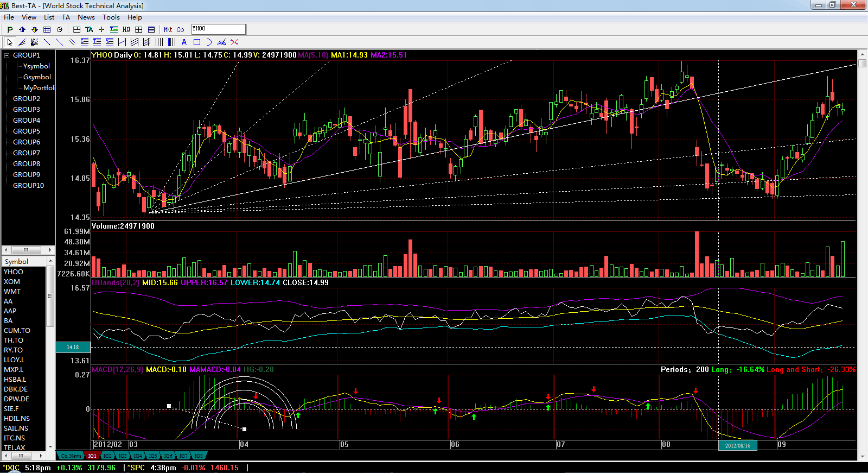
Task: Select HSBA.L in the symbol list
Action: click(15, 380)
